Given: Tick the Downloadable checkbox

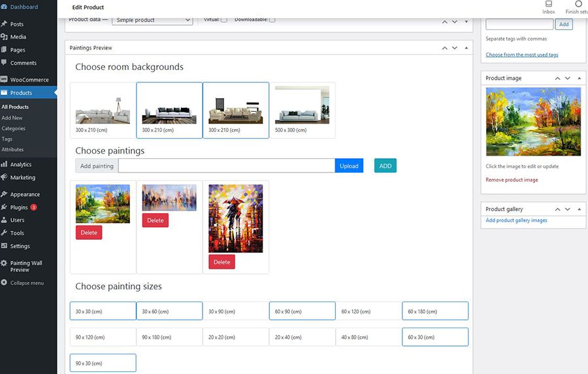Looking at the screenshot, I should coord(272,20).
